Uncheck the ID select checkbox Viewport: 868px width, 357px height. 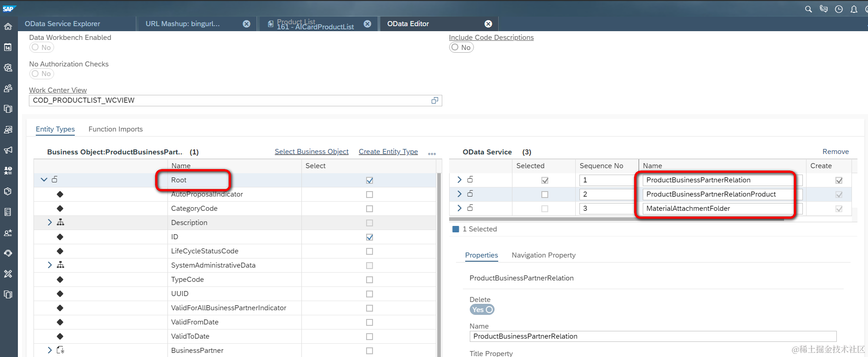coord(370,237)
